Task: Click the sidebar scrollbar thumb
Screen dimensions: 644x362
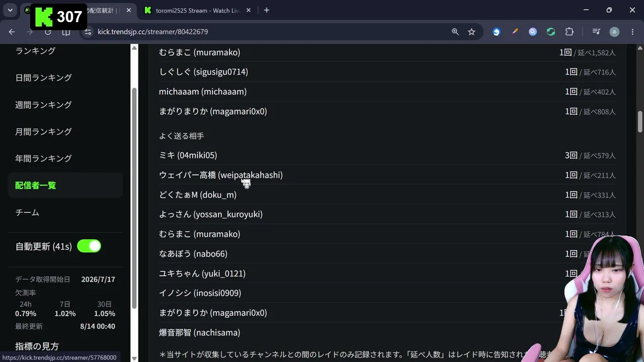Action: pyautogui.click(x=134, y=199)
